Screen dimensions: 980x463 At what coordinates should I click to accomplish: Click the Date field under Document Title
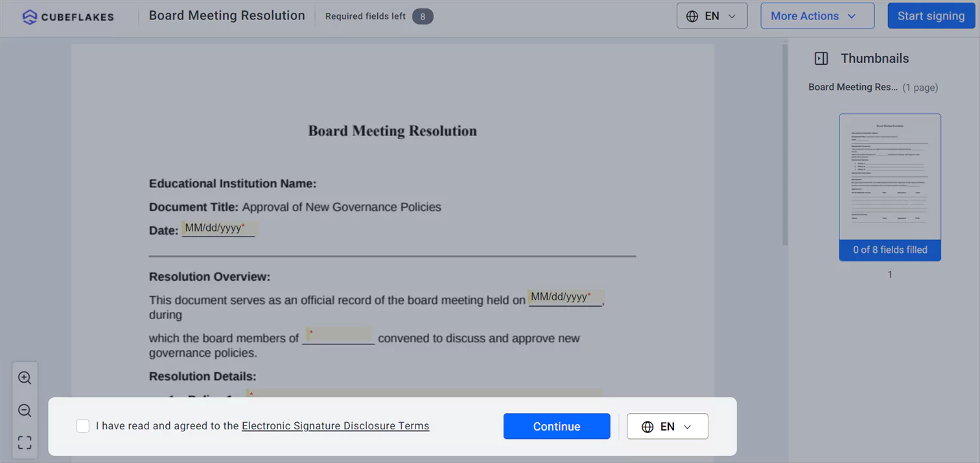coord(219,228)
